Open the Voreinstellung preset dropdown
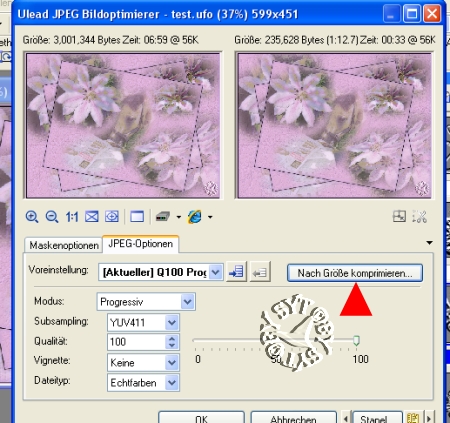The image size is (450, 423). [216, 272]
